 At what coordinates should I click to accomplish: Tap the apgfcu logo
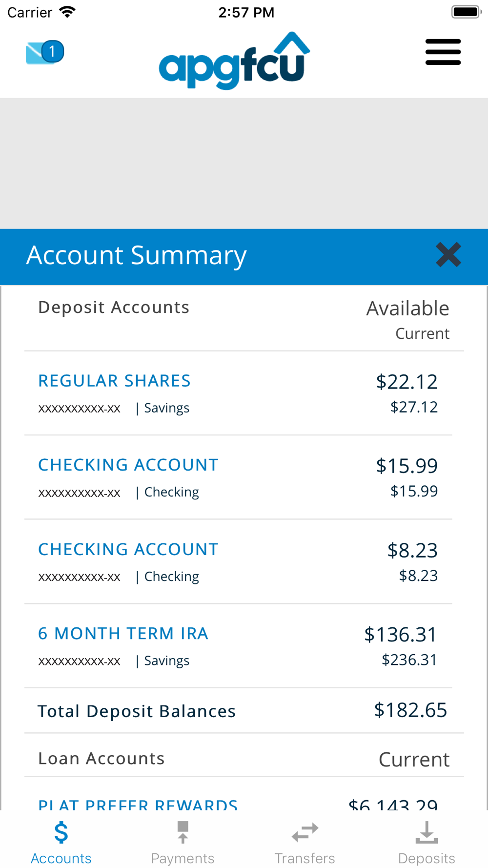coord(235,61)
